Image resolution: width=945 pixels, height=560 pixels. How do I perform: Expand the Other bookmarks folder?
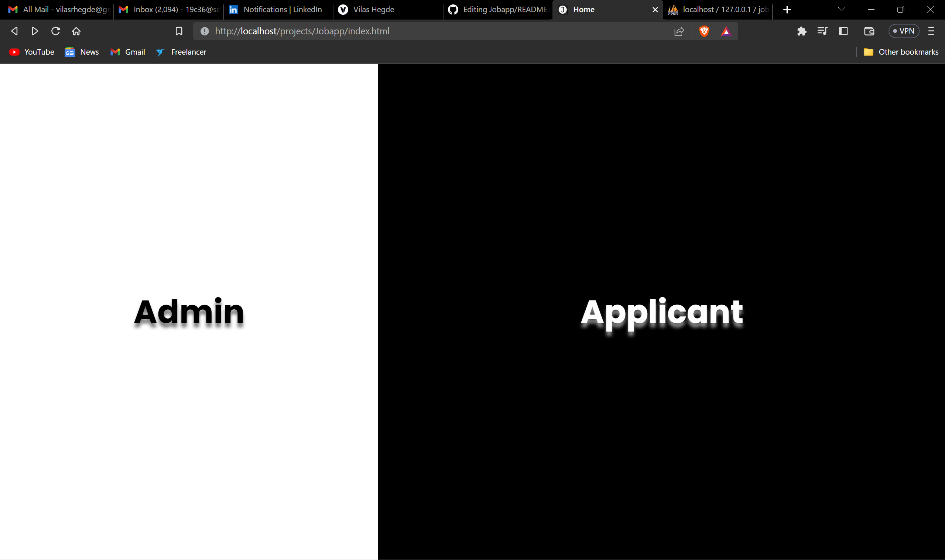click(x=901, y=52)
